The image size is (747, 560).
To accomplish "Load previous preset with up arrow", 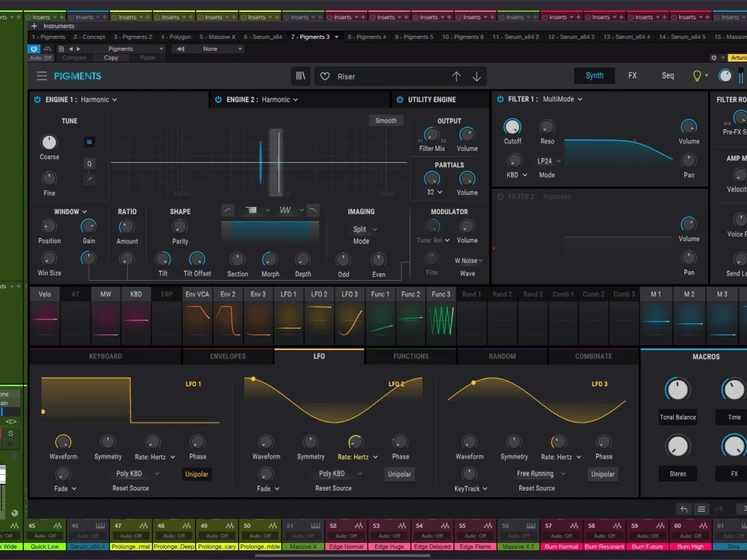I will (456, 76).
